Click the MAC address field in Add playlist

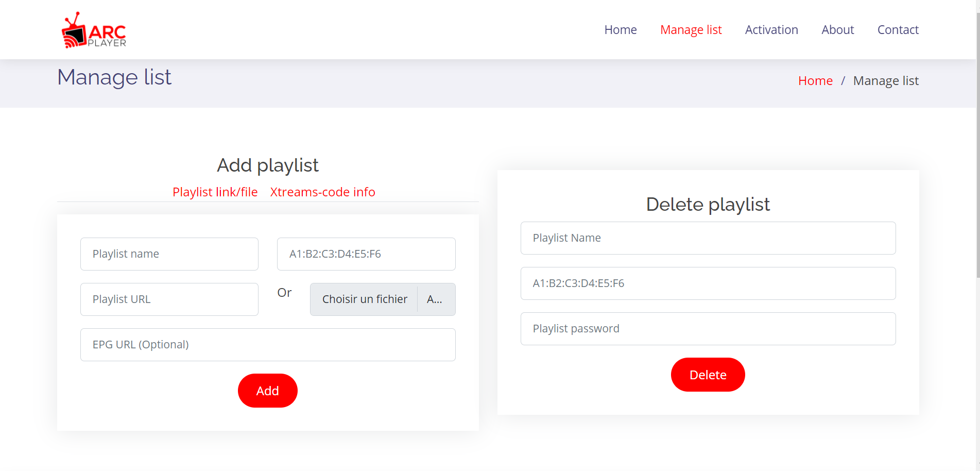[x=366, y=254]
